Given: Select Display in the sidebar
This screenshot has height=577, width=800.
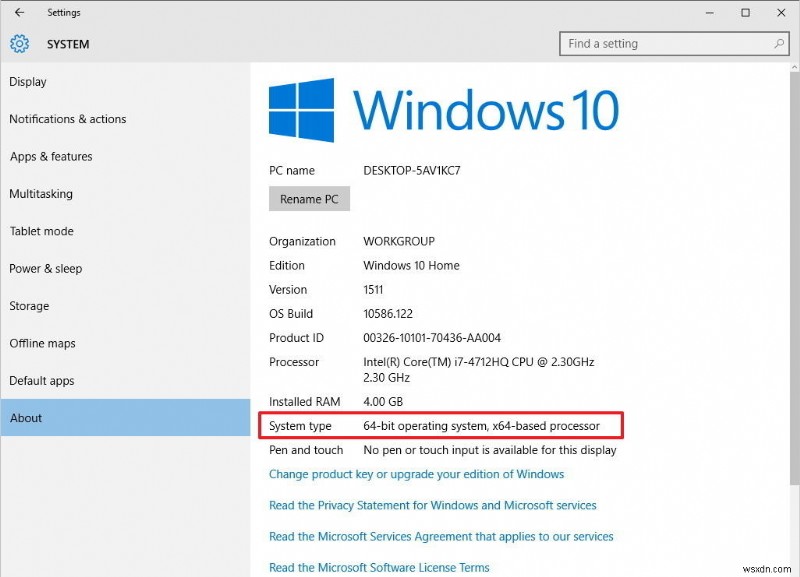Looking at the screenshot, I should coord(28,81).
